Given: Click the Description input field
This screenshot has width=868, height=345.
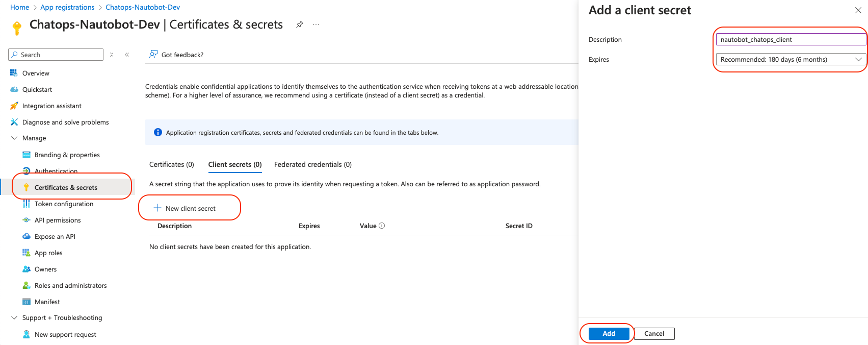Looking at the screenshot, I should pos(791,39).
